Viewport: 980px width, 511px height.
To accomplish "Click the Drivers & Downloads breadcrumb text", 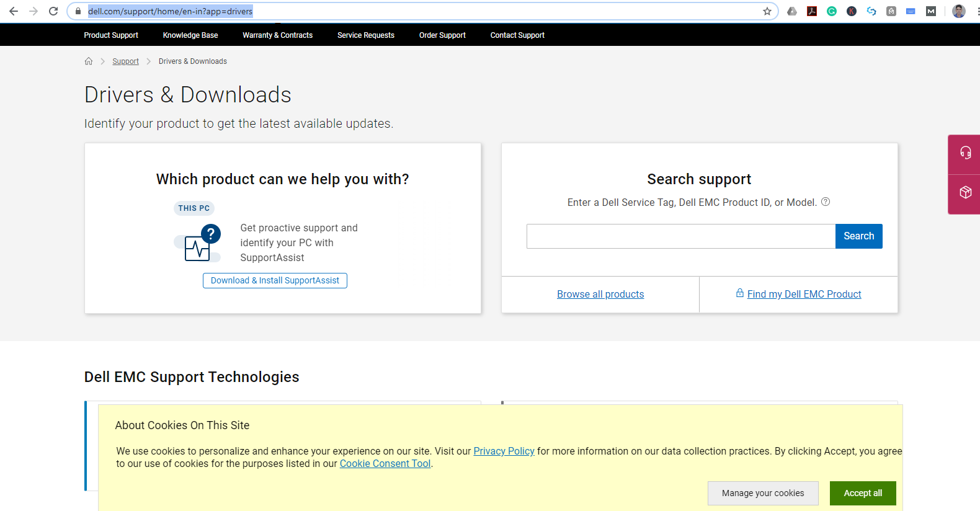I will (x=193, y=61).
